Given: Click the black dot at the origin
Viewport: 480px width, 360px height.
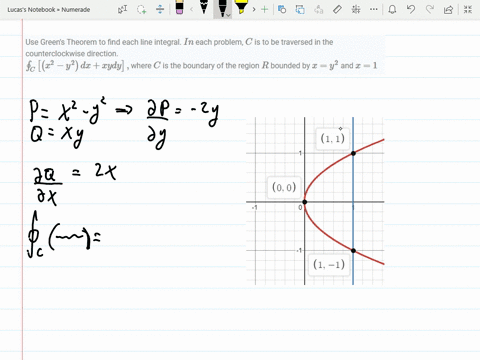Looking at the screenshot, I should click(x=304, y=202).
